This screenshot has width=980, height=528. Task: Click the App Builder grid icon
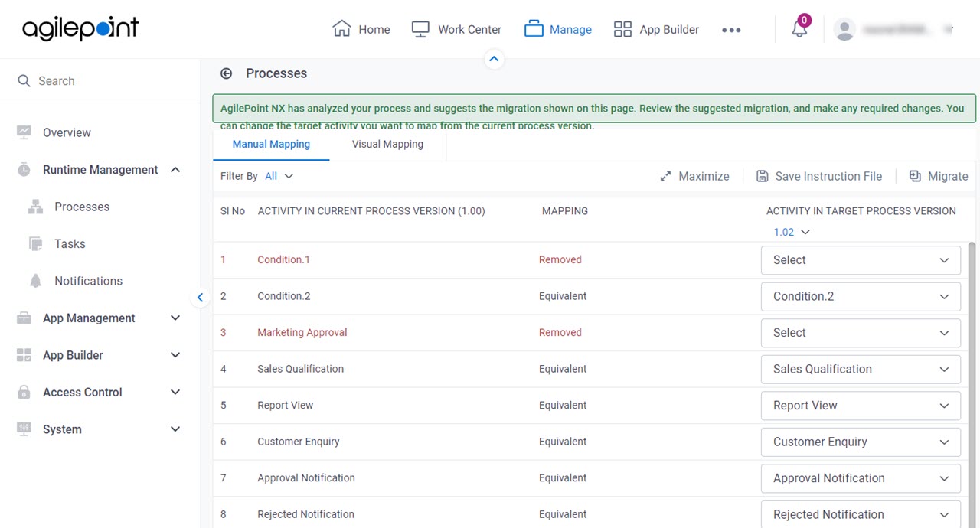(622, 29)
